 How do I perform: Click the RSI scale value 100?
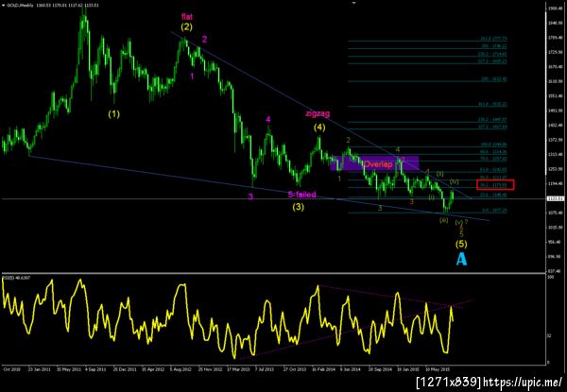551,277
